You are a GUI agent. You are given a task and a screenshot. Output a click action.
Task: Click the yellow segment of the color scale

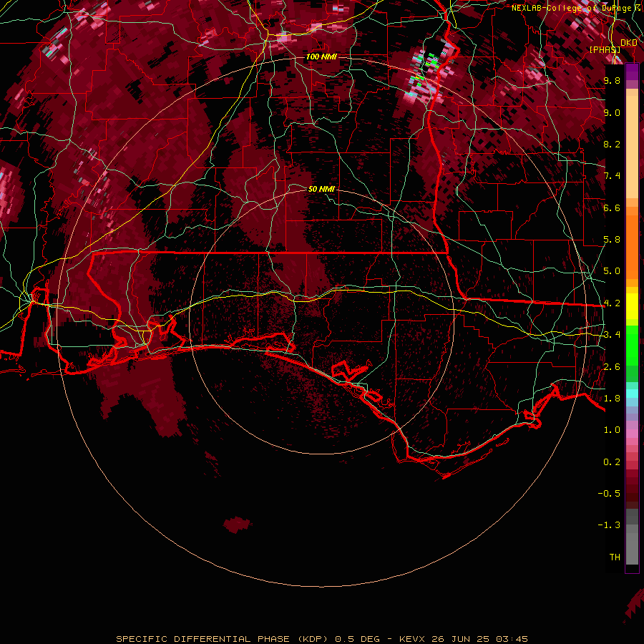(x=632, y=306)
